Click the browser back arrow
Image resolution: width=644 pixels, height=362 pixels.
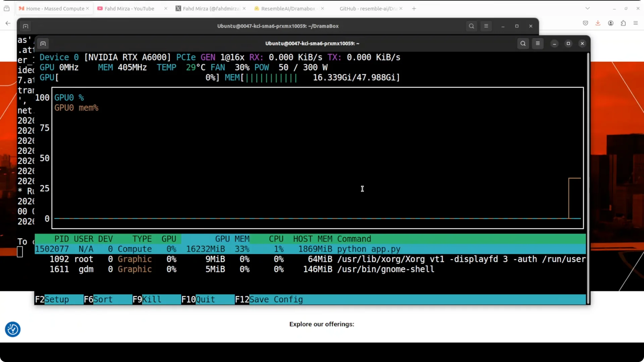(x=8, y=23)
